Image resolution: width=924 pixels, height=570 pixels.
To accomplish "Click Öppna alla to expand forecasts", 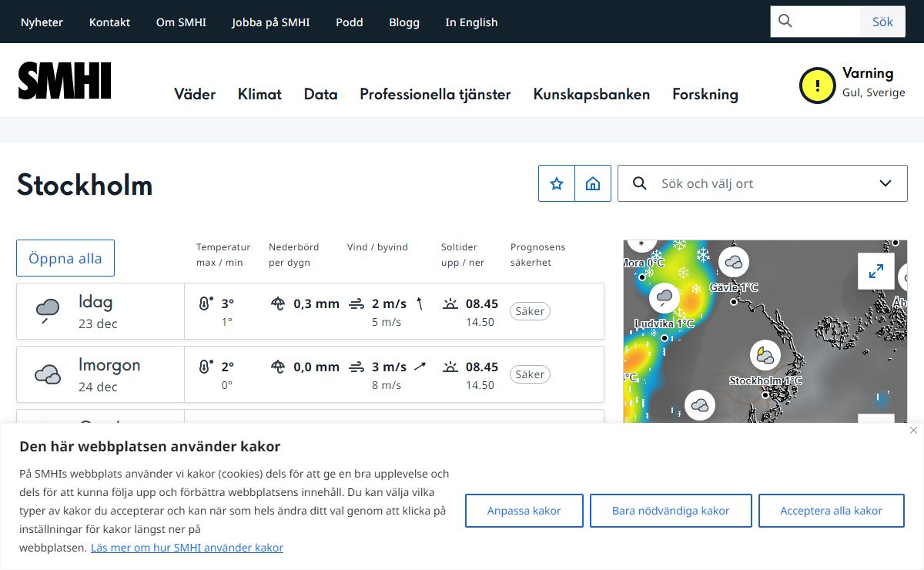I will pos(65,258).
